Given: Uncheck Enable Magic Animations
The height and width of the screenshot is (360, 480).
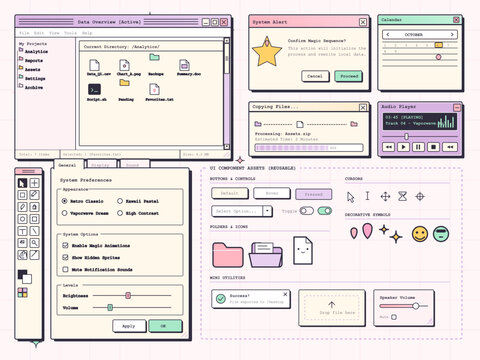Looking at the screenshot, I should pos(65,245).
